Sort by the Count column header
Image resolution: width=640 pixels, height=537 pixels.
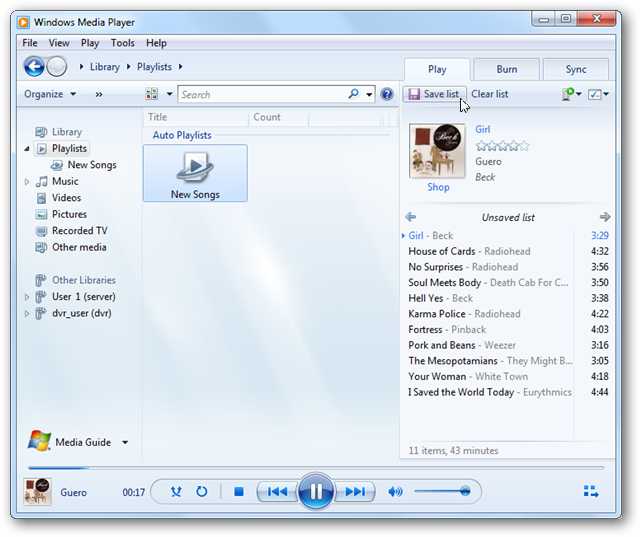[x=279, y=117]
